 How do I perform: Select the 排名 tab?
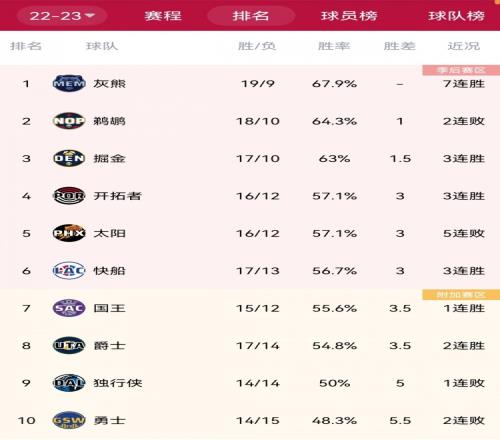coord(251,16)
